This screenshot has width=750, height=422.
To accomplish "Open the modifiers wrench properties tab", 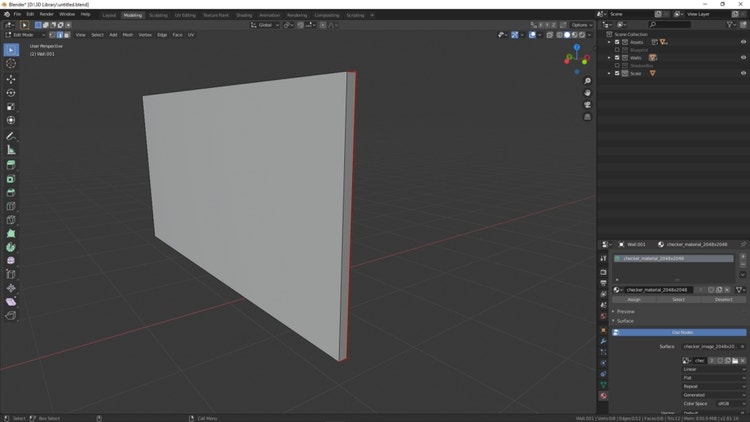I will click(x=603, y=341).
